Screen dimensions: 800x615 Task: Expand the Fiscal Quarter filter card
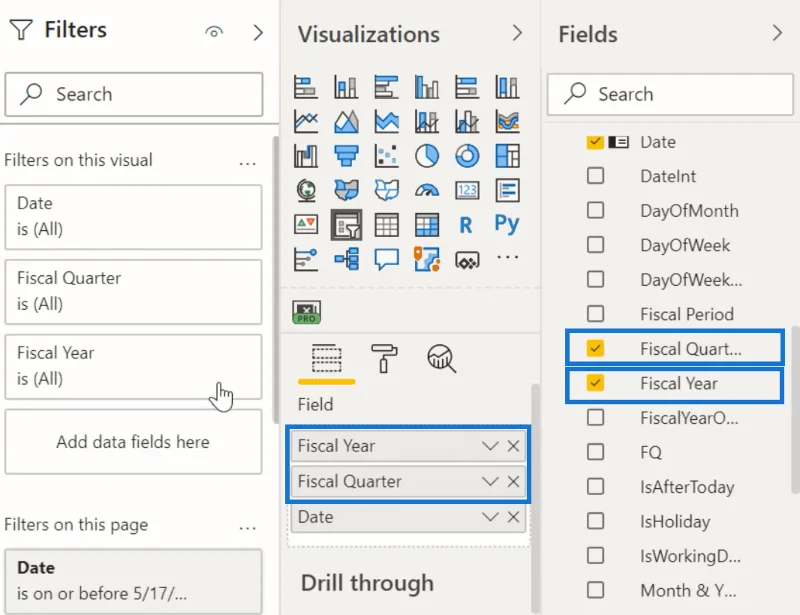[133, 291]
